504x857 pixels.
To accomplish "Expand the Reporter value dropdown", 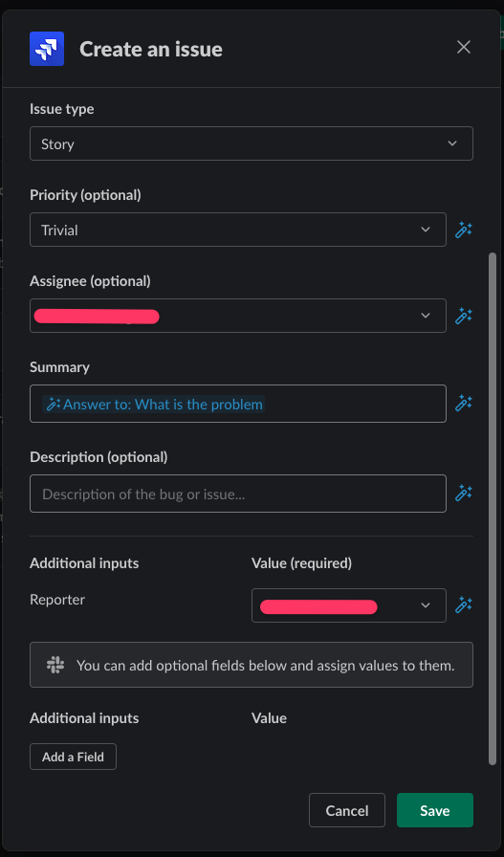I will (x=349, y=605).
